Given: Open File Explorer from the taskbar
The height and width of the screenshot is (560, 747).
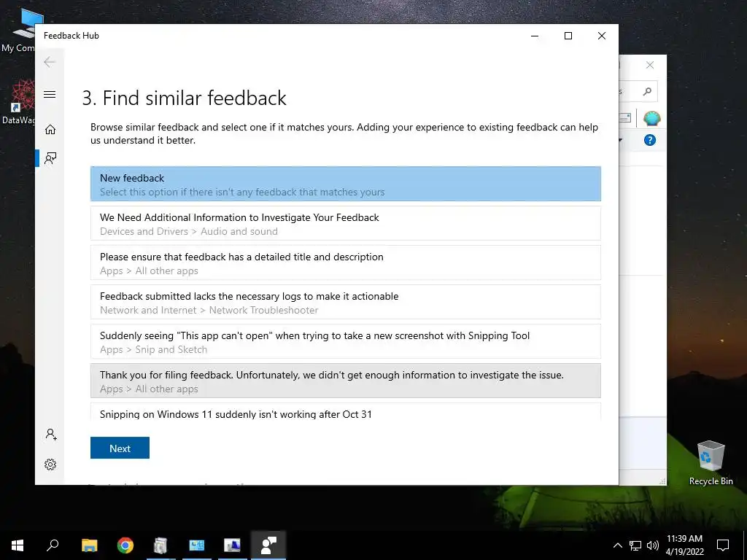Looking at the screenshot, I should (89, 545).
